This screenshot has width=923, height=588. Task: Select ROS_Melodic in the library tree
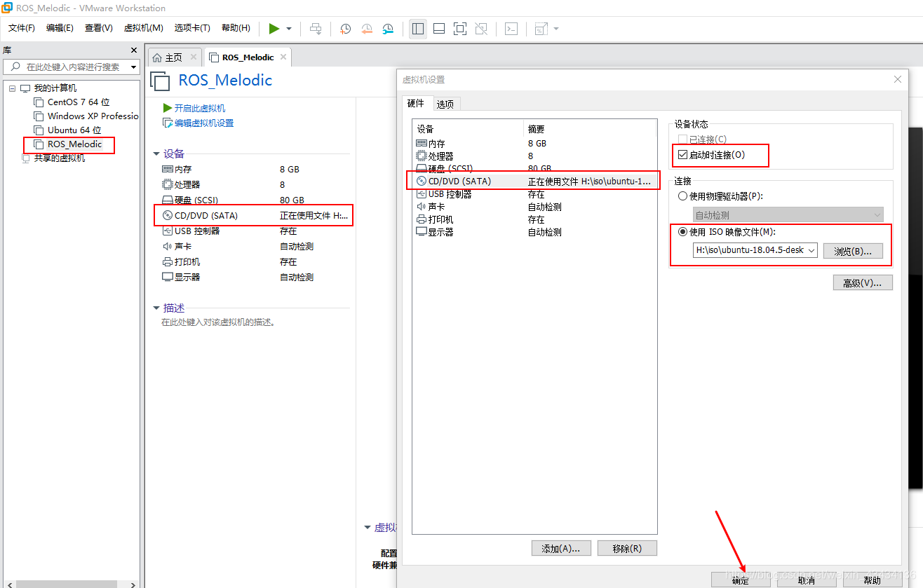point(68,144)
